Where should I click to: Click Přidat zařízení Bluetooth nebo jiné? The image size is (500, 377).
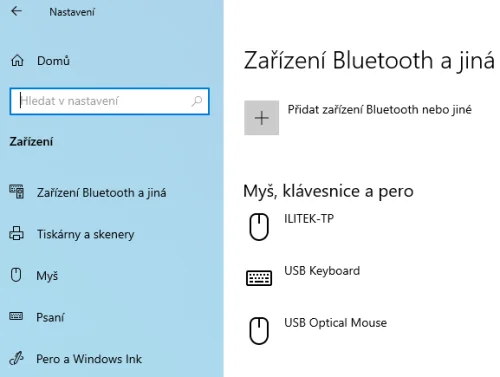click(380, 110)
